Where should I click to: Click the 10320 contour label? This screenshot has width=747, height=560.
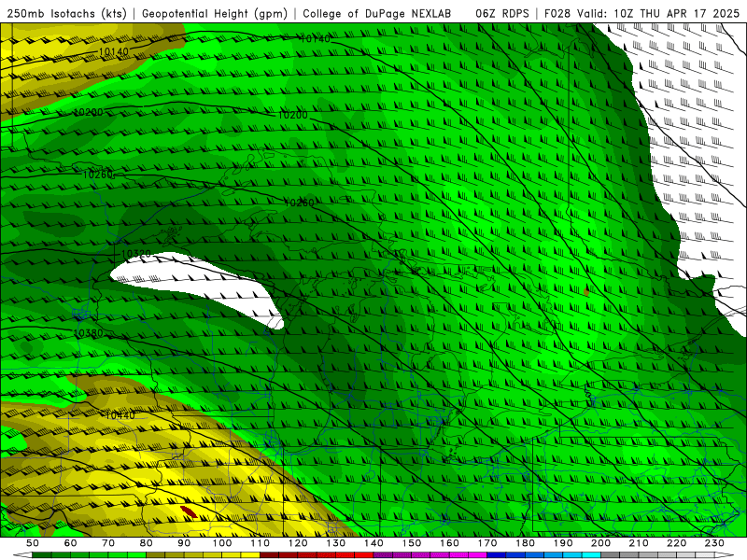[136, 254]
